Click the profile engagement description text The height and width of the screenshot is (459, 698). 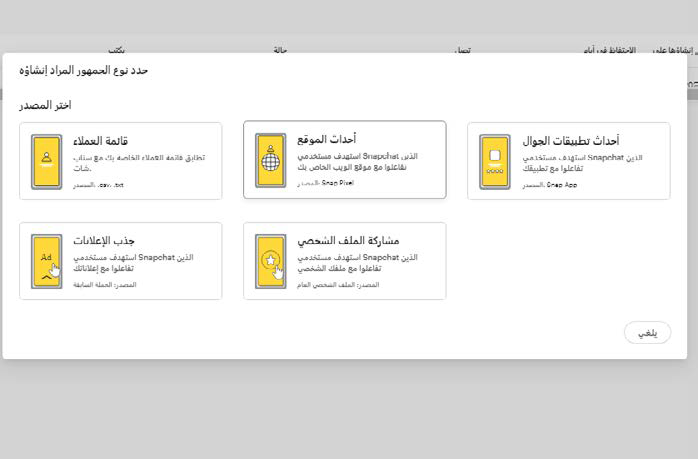(357, 263)
